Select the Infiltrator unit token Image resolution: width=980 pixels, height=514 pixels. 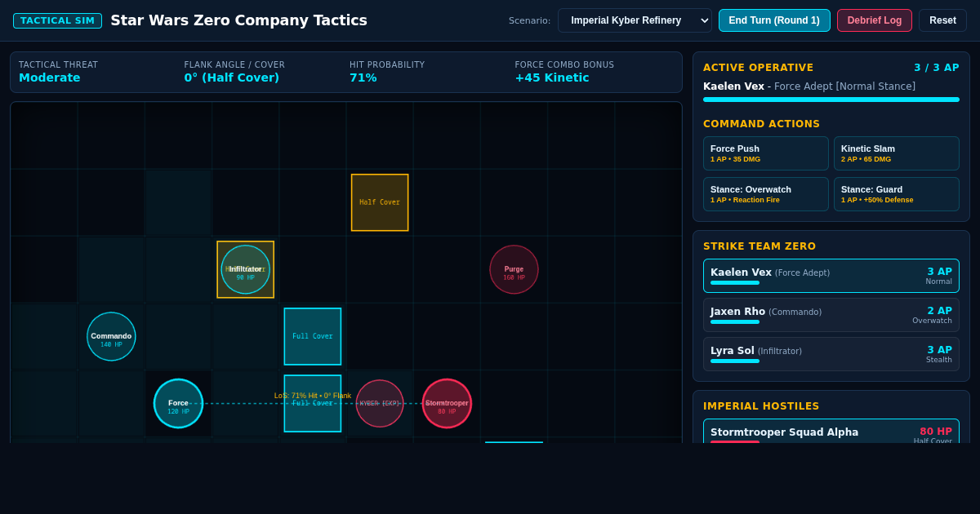pos(245,269)
